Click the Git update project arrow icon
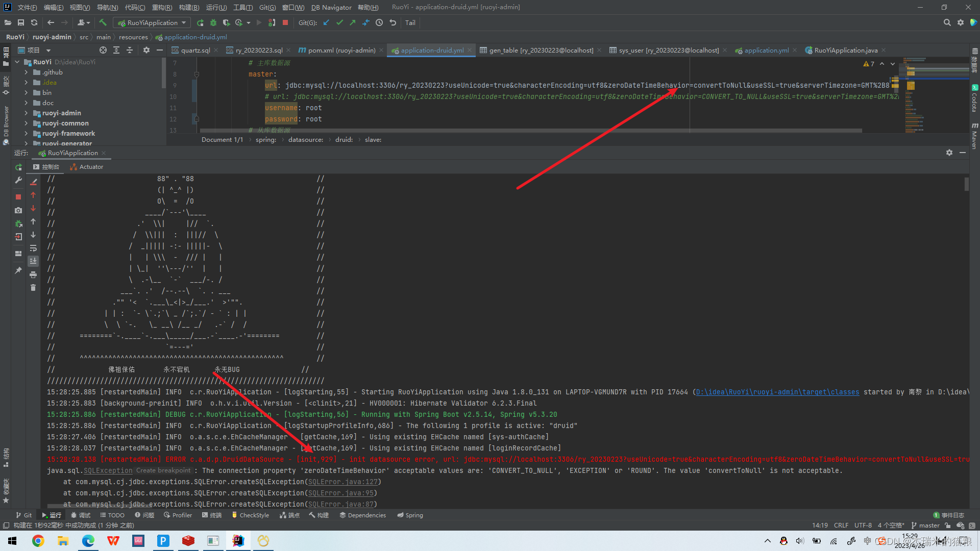The height and width of the screenshot is (551, 980). [326, 22]
